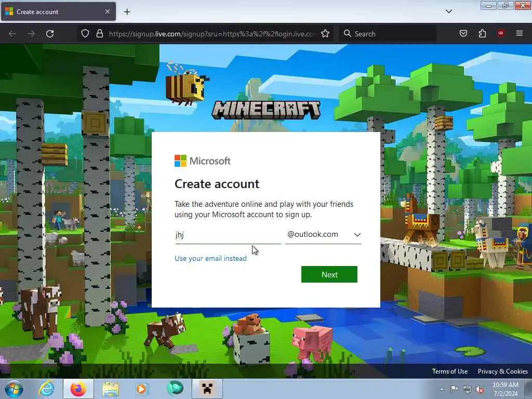Viewport: 532px width, 399px height.
Task: Open the Windows Start orb
Action: pos(14,389)
